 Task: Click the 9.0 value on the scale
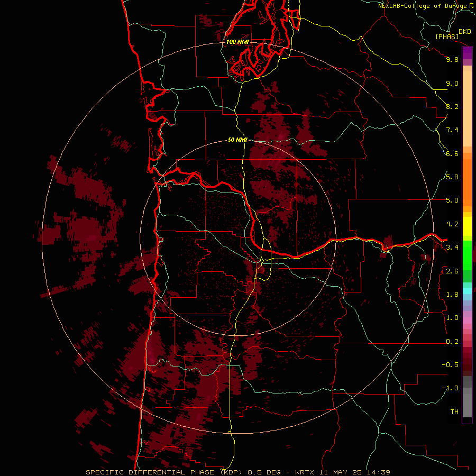coord(452,83)
